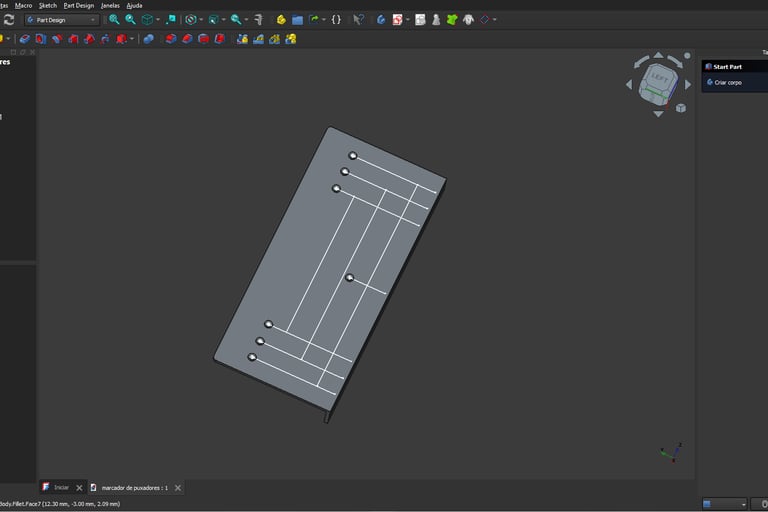Click the macro curly braces icon
This screenshot has height=512, width=768.
point(336,19)
